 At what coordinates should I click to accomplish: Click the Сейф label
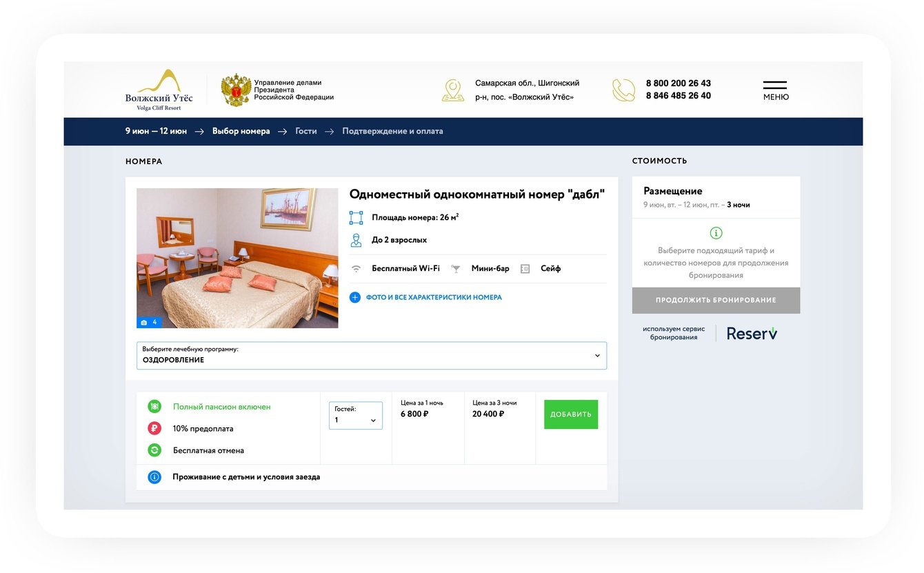point(551,269)
